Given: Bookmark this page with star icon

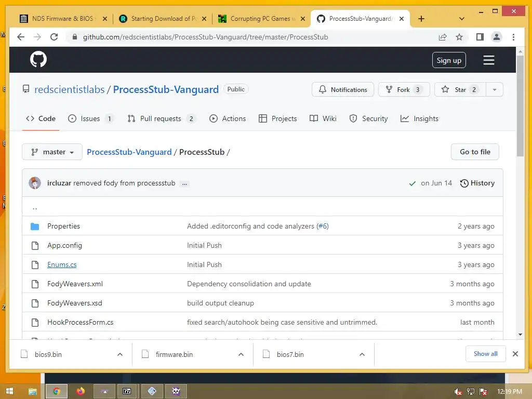Looking at the screenshot, I should [x=459, y=37].
